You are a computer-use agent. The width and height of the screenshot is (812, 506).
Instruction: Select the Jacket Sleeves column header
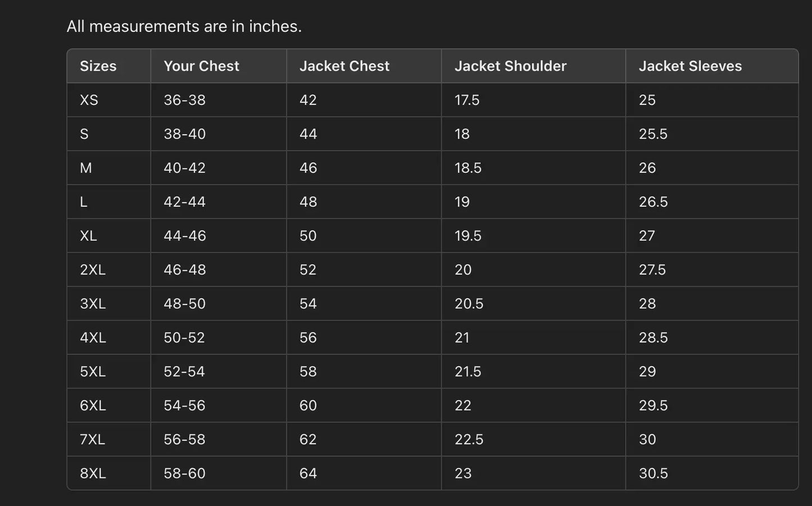[690, 66]
